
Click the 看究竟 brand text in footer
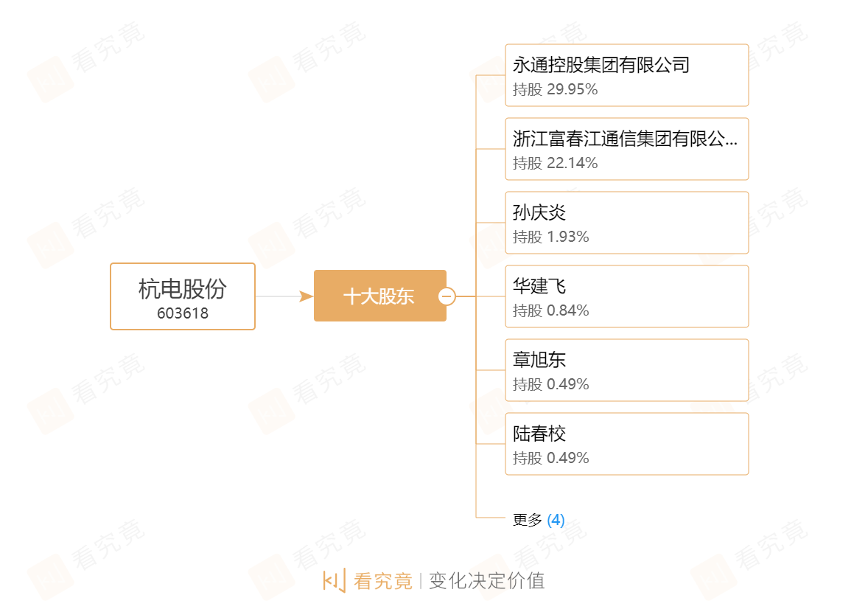click(383, 581)
